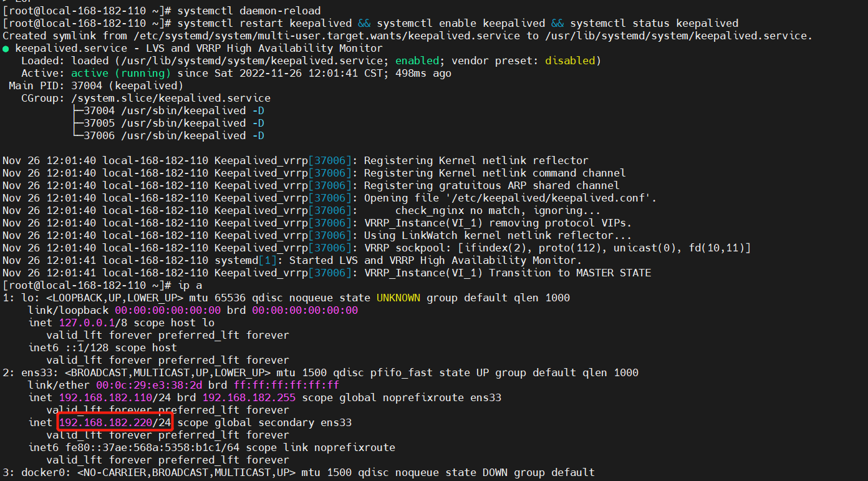
Task: Click the 'Transition to MASTER STATE' log line
Action: (570, 273)
